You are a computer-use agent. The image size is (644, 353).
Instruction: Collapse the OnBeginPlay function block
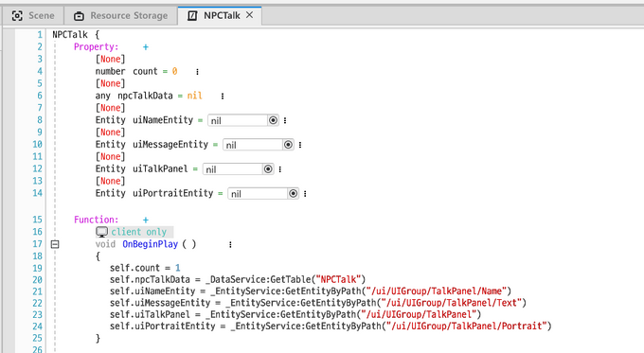[x=55, y=244]
